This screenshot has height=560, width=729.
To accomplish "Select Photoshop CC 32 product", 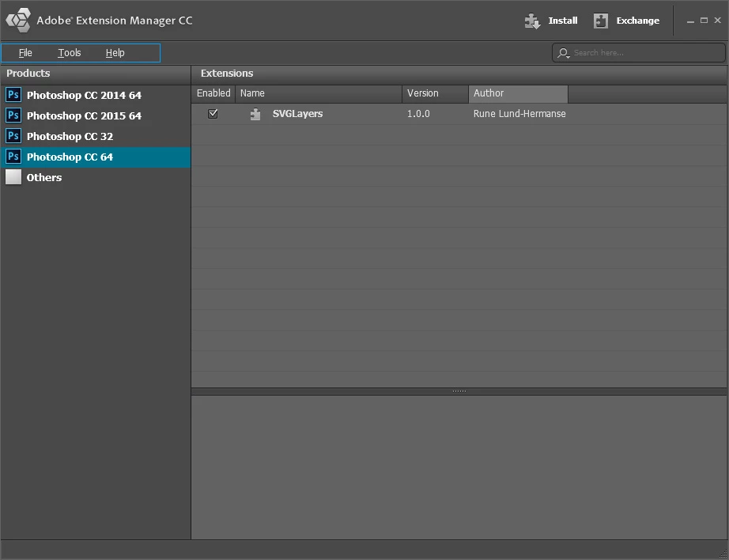I will point(96,136).
